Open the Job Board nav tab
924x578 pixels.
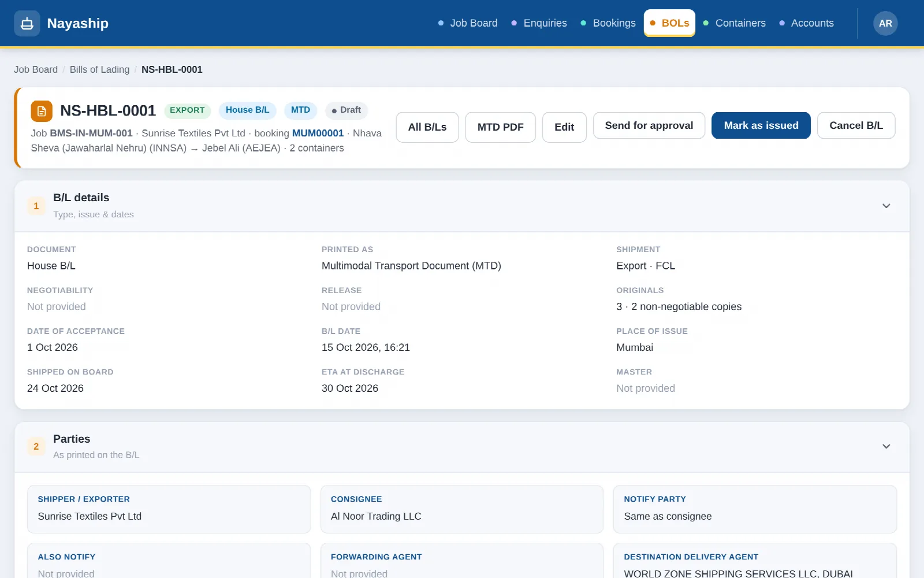(x=468, y=23)
